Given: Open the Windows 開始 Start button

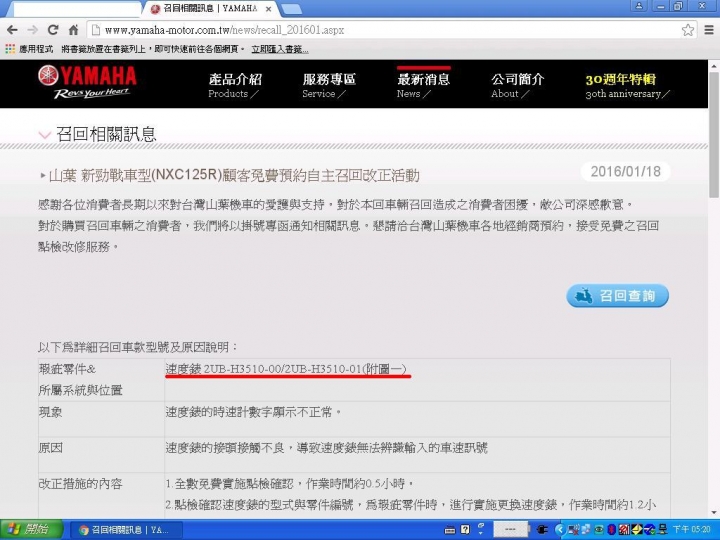Looking at the screenshot, I should click(x=31, y=529).
